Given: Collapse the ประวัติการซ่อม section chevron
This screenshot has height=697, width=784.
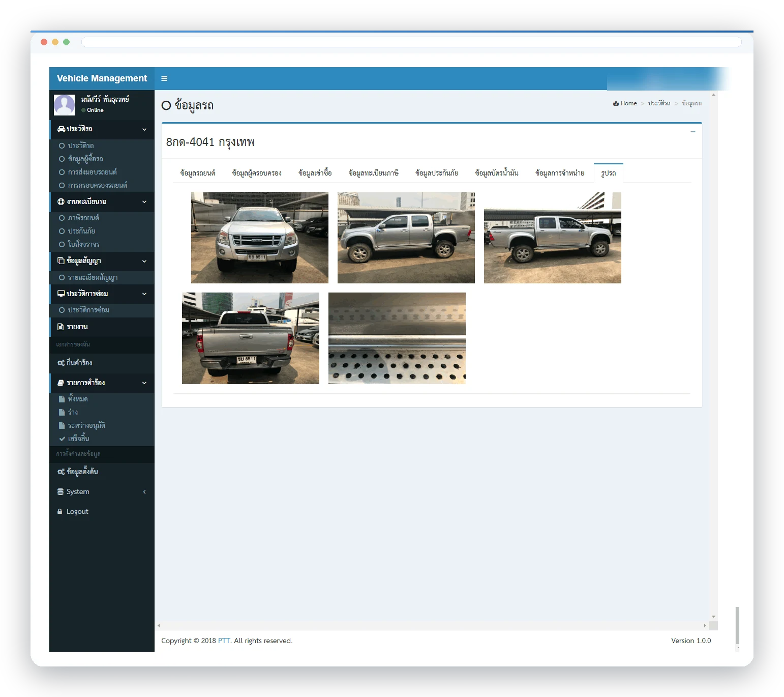Looking at the screenshot, I should pos(144,294).
